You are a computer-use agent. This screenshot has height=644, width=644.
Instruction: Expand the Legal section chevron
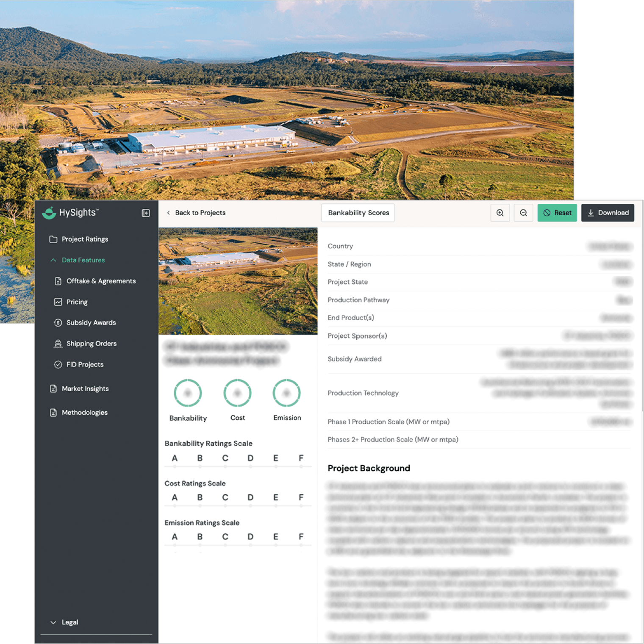coord(53,622)
